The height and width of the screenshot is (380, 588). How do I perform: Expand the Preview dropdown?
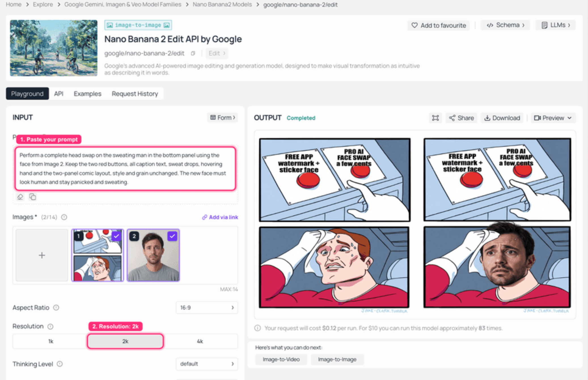tap(553, 118)
